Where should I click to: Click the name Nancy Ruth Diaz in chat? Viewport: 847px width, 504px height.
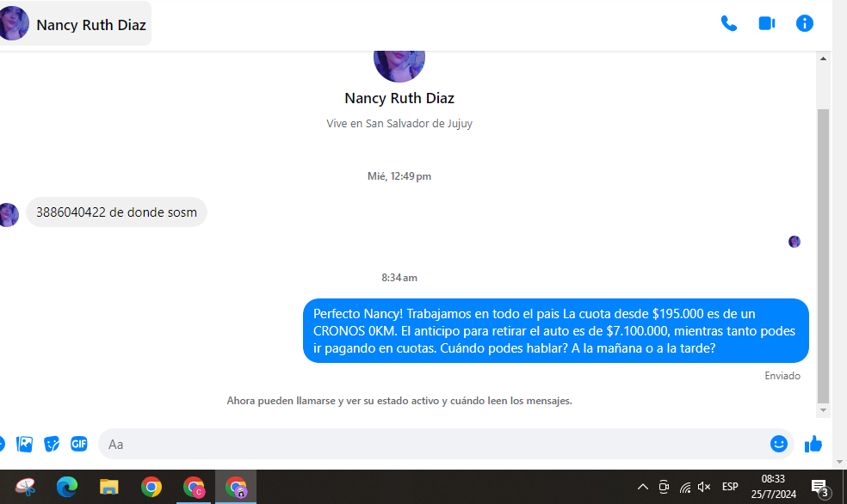coord(399,98)
